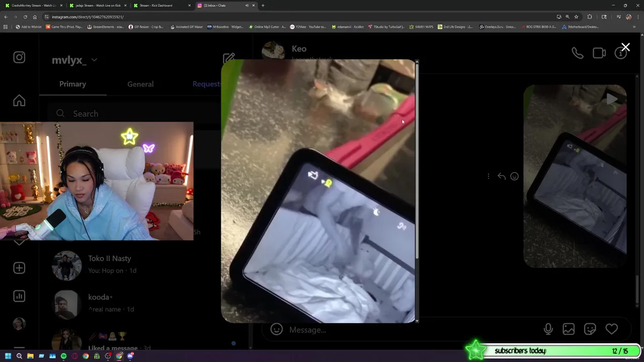Switch to jadajx Stream browser tab

98,6
